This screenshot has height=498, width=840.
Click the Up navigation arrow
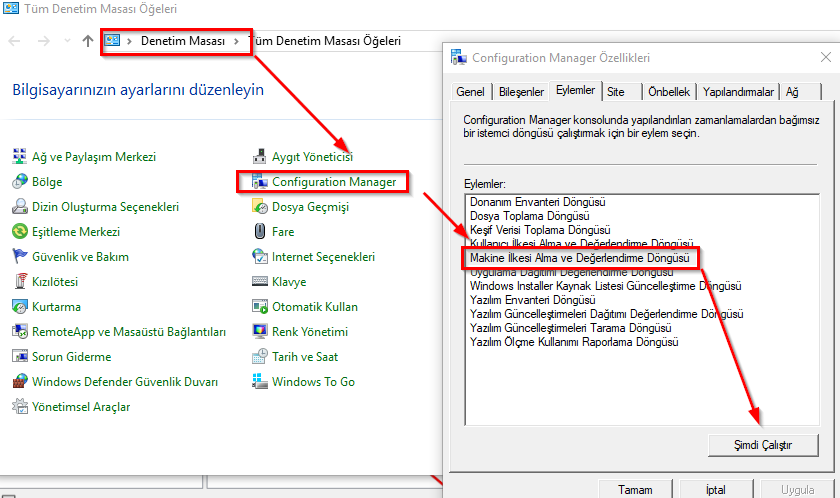click(x=88, y=41)
